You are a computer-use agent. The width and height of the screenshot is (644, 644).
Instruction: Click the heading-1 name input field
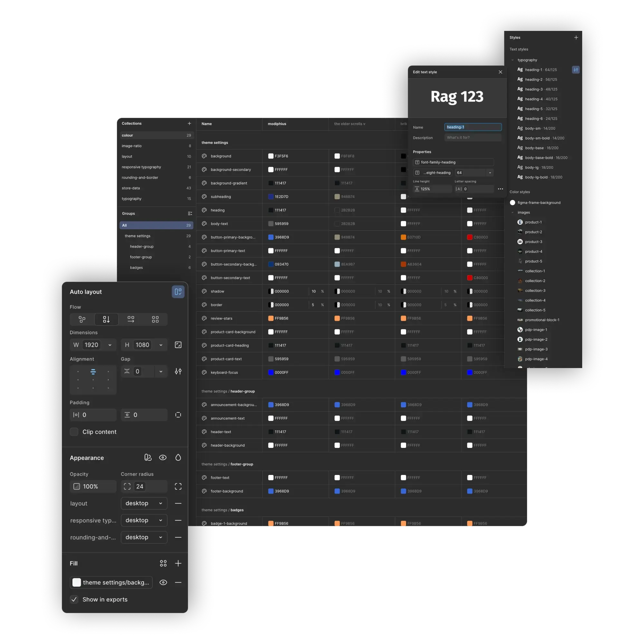[473, 127]
